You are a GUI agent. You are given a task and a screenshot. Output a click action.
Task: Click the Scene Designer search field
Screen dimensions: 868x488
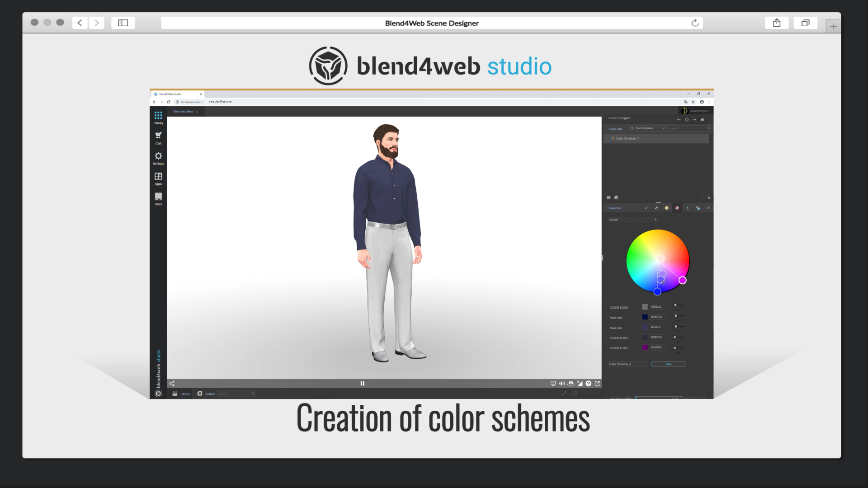pos(690,128)
